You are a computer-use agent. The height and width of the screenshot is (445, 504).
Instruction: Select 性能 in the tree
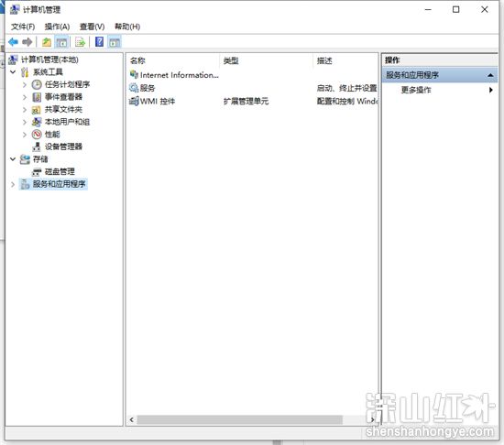(52, 135)
